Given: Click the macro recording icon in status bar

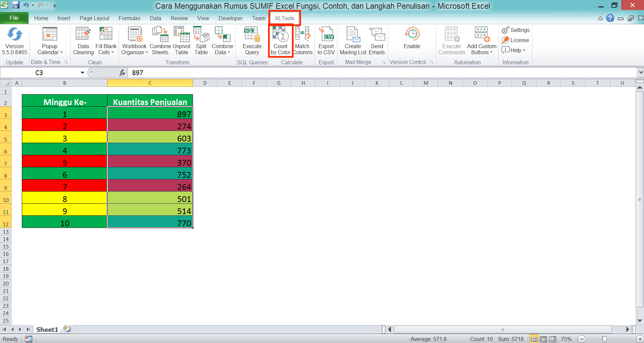Looking at the screenshot, I should (29, 339).
